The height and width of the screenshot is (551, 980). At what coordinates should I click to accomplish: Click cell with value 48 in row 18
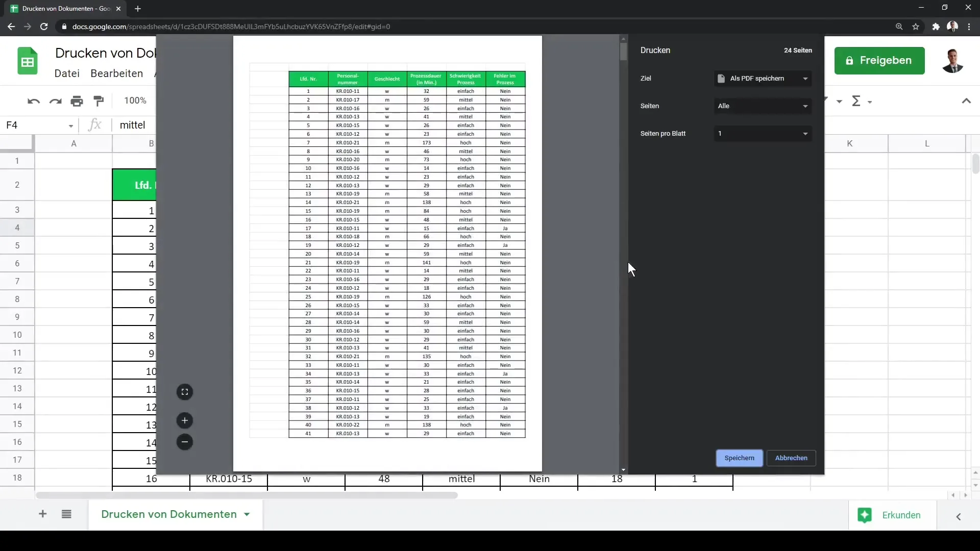click(x=384, y=479)
